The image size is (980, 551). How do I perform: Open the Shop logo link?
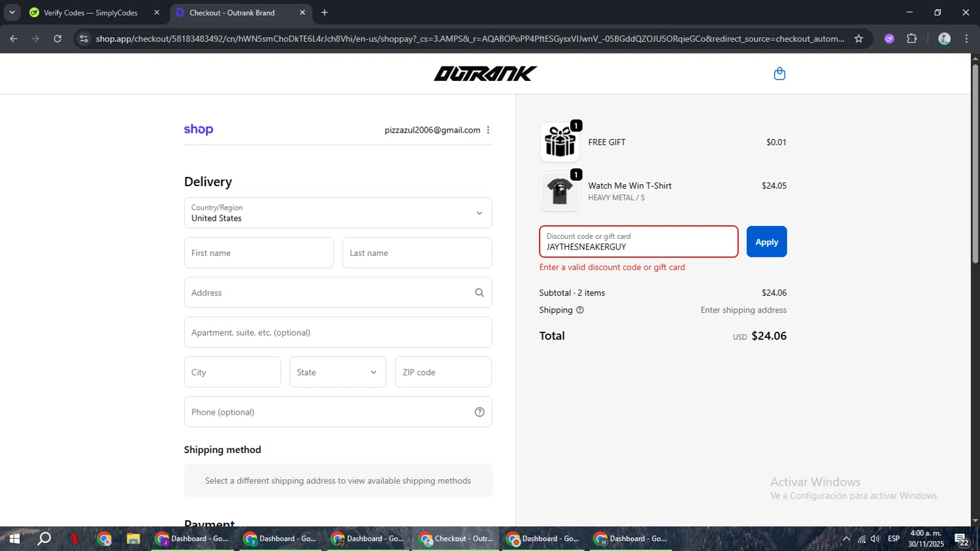tap(199, 129)
